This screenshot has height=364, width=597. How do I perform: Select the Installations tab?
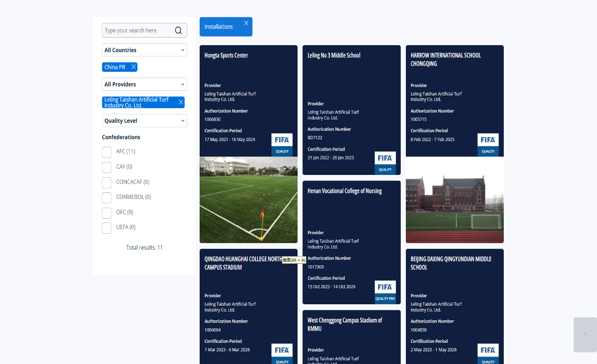pyautogui.click(x=219, y=27)
